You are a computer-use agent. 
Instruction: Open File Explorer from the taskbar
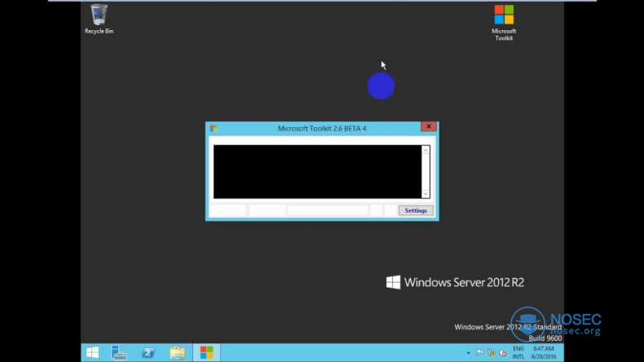178,352
